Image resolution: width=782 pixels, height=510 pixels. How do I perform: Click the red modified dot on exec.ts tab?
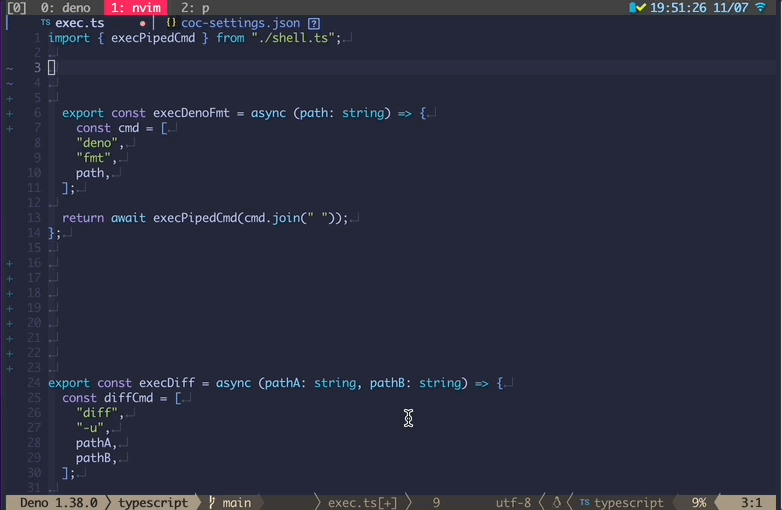tap(143, 23)
